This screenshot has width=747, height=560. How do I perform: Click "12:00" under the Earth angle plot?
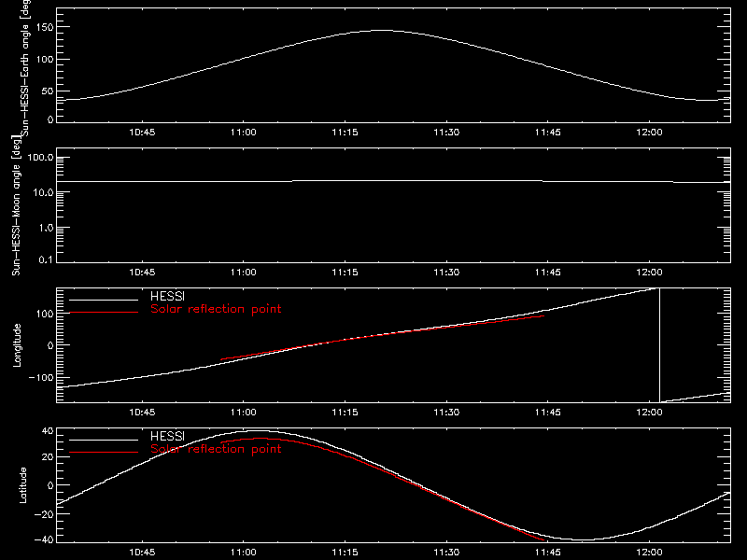click(649, 133)
